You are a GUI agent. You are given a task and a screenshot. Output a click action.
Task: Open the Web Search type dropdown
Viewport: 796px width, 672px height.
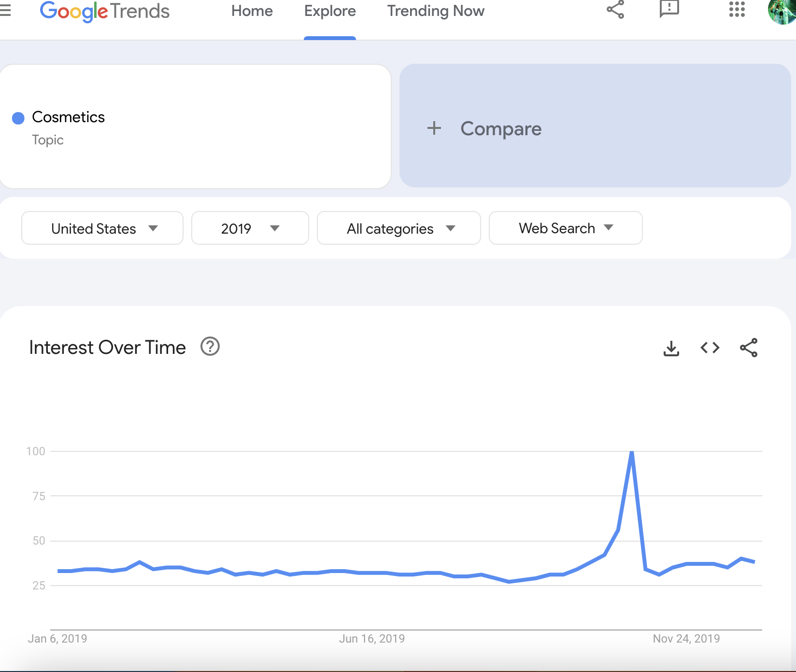click(x=566, y=228)
